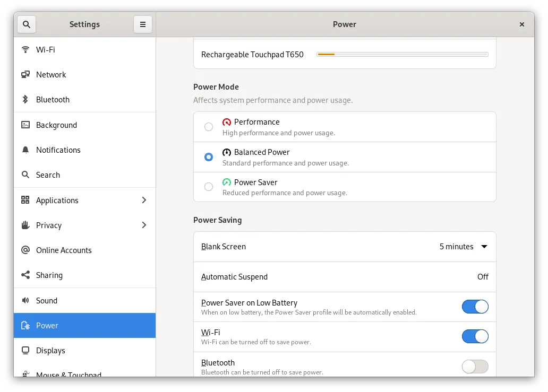Select the Performance power mode radio button

pyautogui.click(x=209, y=127)
